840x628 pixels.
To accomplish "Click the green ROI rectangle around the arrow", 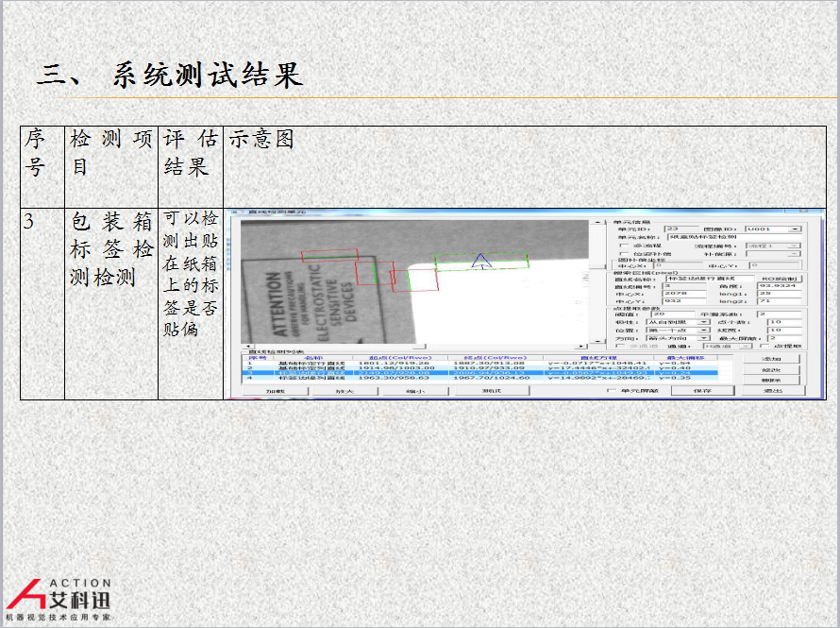I will click(x=481, y=262).
